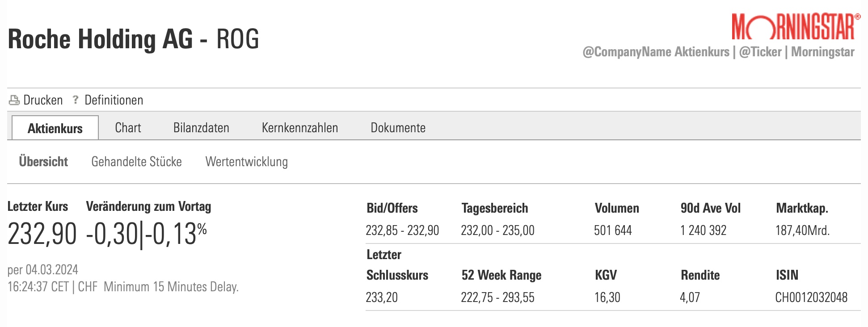
Task: Click the Definitionen link text
Action: [114, 100]
